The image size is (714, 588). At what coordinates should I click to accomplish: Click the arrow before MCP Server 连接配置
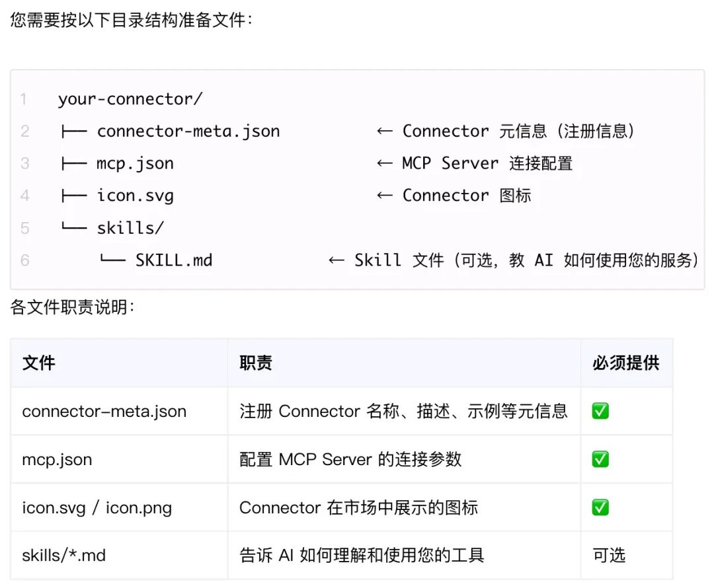[x=385, y=163]
